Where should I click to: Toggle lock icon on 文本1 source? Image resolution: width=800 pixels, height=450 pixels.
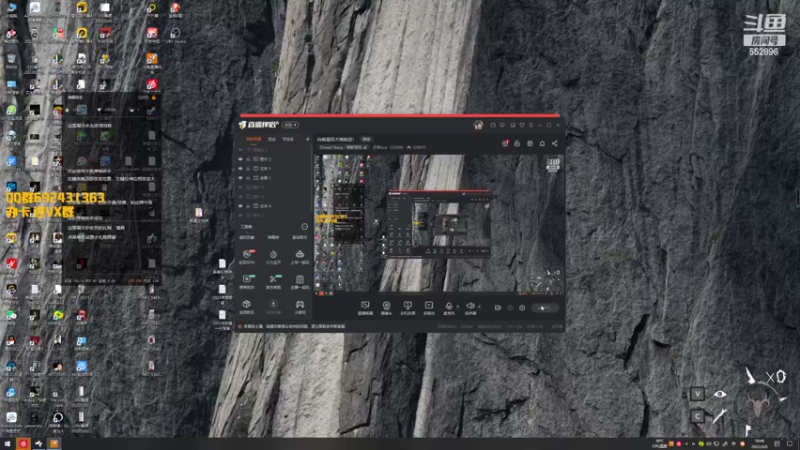248,168
